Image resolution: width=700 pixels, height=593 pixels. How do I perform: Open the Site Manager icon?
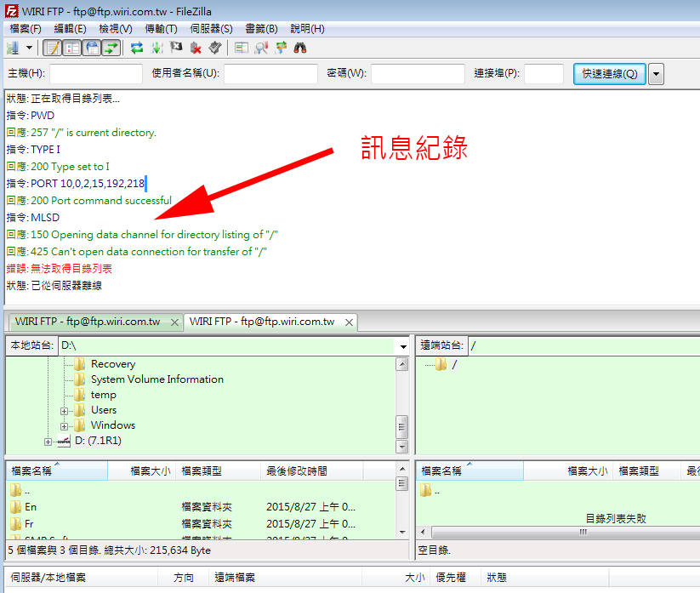click(x=13, y=48)
